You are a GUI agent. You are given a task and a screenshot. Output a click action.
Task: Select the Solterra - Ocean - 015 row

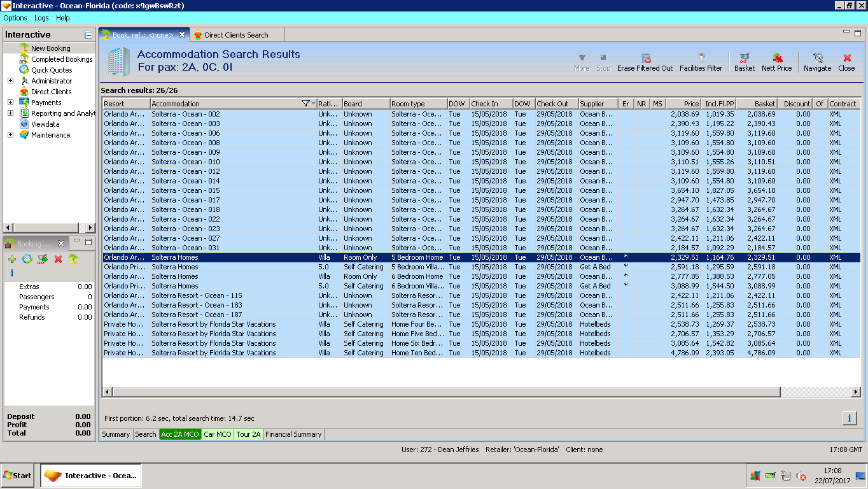point(185,190)
